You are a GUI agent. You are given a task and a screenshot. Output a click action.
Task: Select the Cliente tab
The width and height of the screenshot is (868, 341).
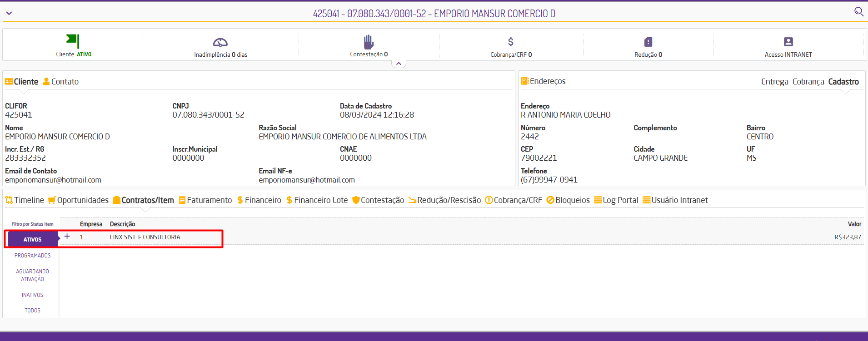21,82
